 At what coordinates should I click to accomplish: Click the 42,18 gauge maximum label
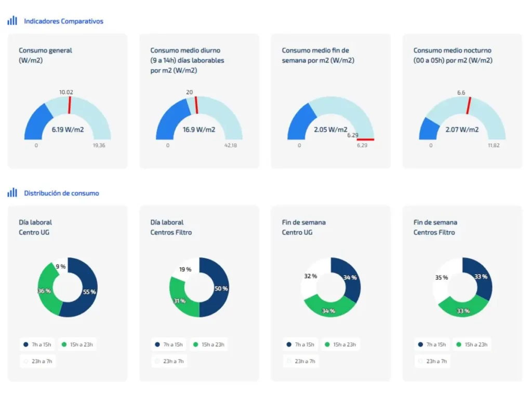[x=230, y=145]
